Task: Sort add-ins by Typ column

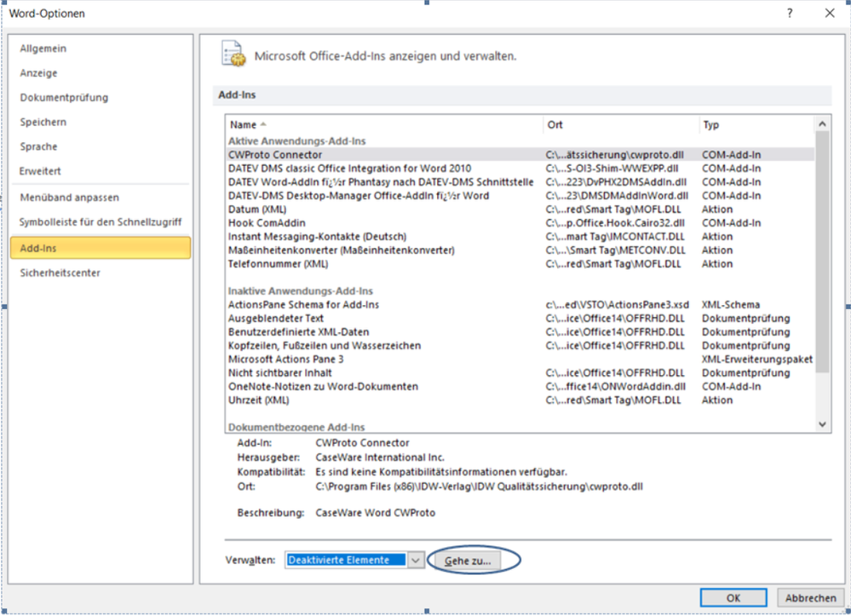Action: point(756,124)
